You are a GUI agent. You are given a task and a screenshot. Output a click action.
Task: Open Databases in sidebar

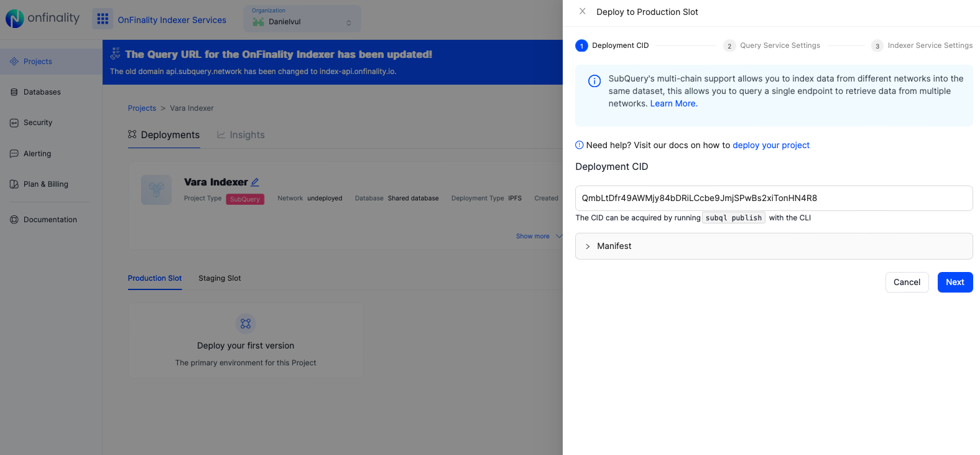point(51,92)
